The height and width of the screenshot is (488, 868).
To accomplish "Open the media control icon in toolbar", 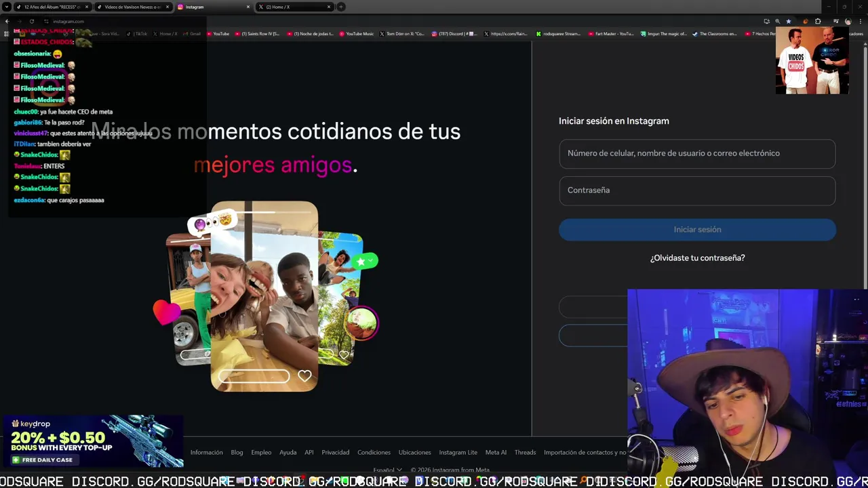I will (835, 21).
